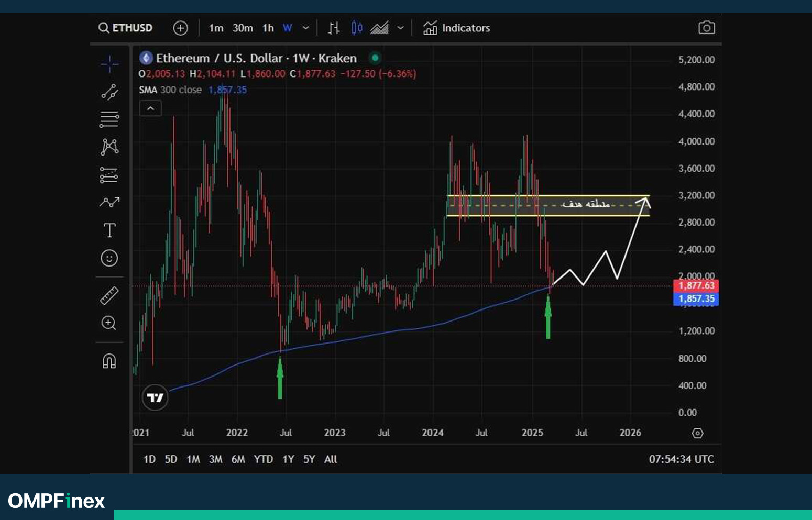Expand the chart style dropdown arrow
Screen dimensions: 812x520
point(401,28)
